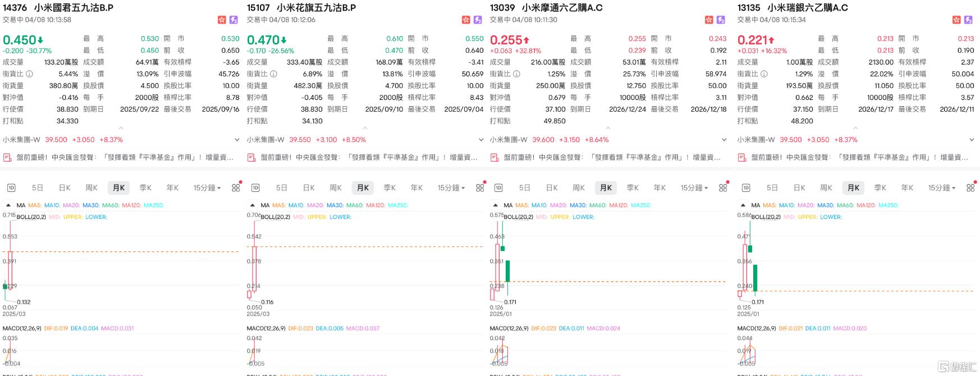Screen dimensions: 980x376
Task: Open the chart settings grid icon for 13039
Action: (x=723, y=188)
